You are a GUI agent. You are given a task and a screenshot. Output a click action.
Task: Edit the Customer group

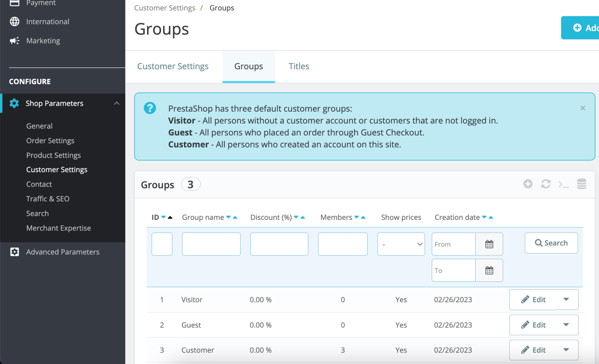[x=533, y=350]
